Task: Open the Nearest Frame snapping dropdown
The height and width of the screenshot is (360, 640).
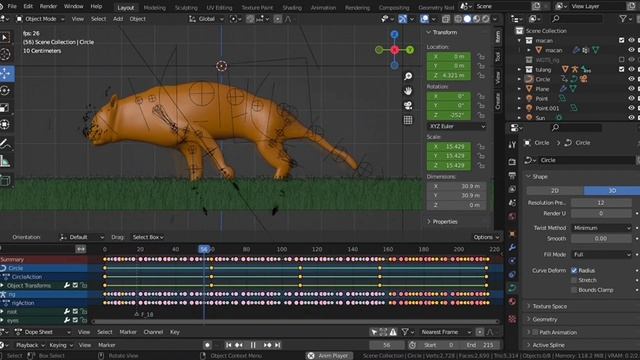Action: pyautogui.click(x=446, y=332)
